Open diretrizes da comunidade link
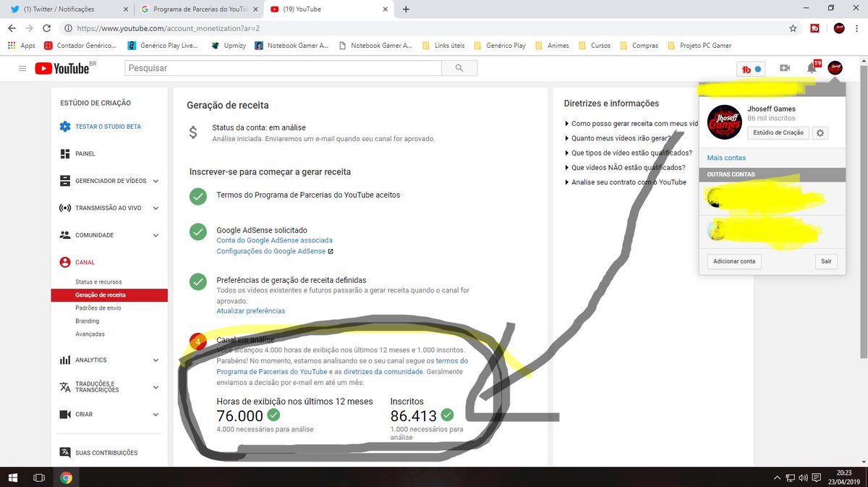Viewport: 868px width, 487px height. 383,371
